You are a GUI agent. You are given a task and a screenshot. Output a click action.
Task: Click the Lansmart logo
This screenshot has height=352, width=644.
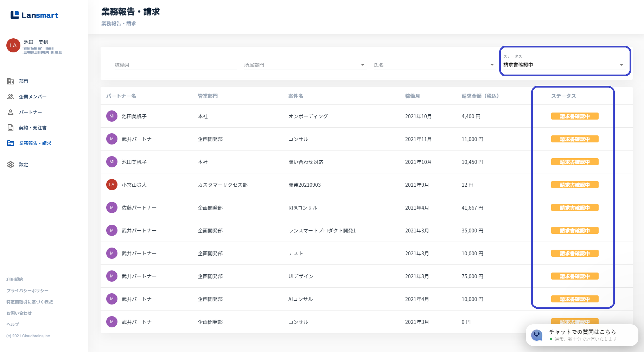34,15
